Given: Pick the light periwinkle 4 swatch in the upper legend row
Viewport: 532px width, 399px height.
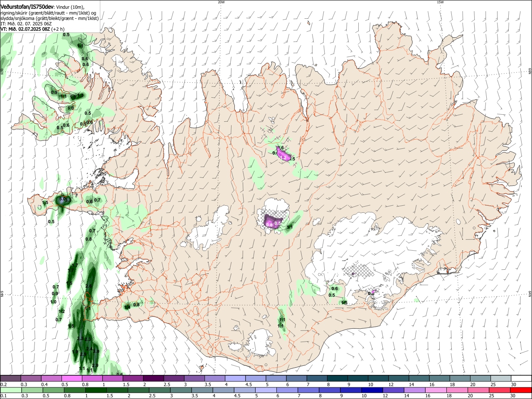Looking at the screenshot, I should pyautogui.click(x=235, y=379).
